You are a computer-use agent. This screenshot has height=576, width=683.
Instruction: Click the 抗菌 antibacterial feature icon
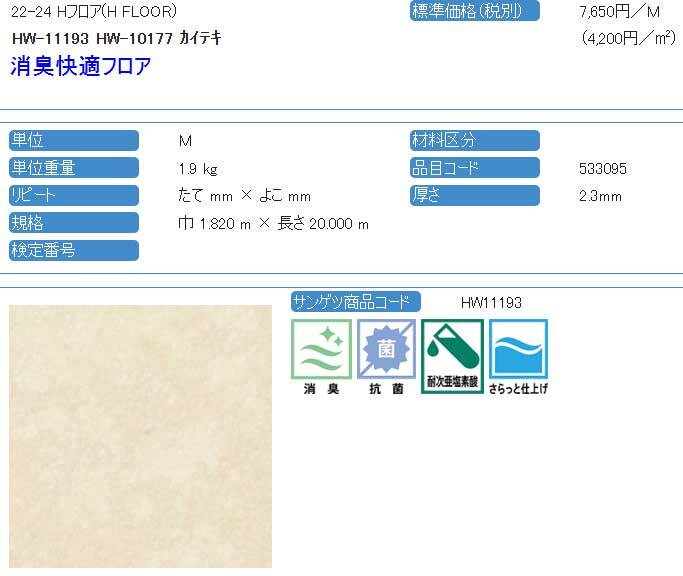click(x=386, y=357)
